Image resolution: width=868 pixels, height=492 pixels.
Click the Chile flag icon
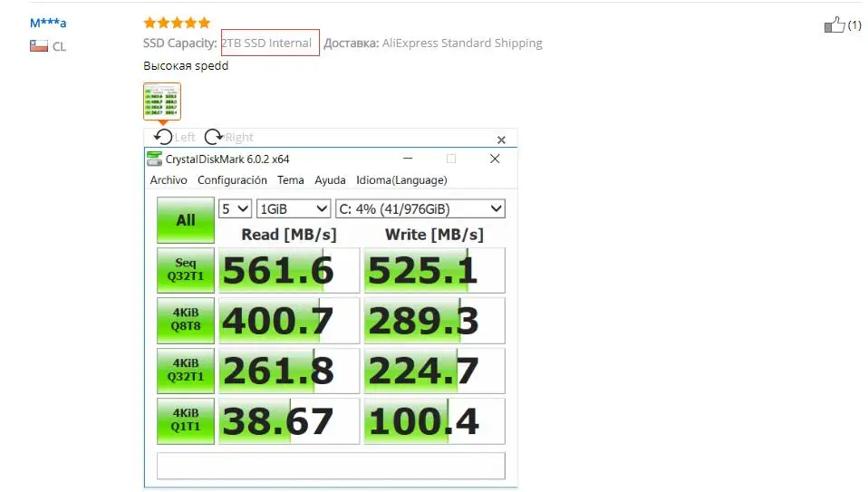[39, 46]
